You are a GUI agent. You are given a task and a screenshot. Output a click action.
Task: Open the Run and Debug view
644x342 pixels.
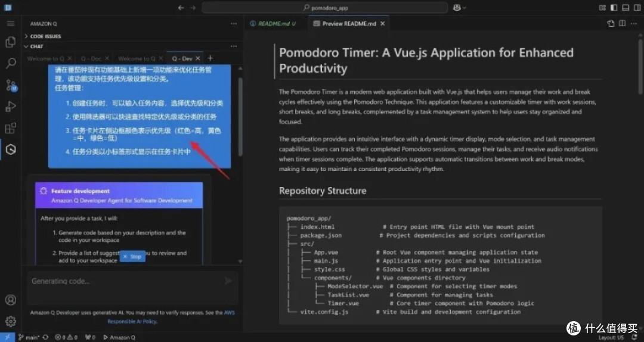tap(11, 107)
